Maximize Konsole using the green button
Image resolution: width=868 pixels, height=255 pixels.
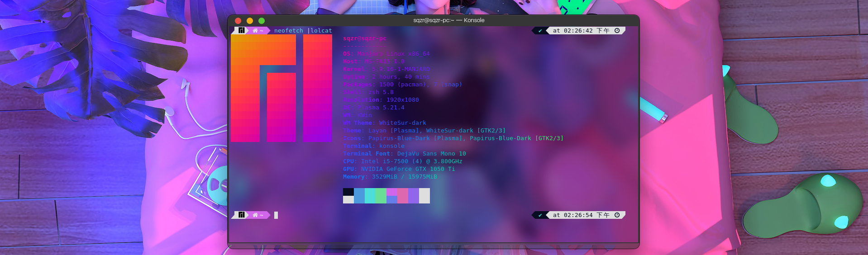click(262, 21)
